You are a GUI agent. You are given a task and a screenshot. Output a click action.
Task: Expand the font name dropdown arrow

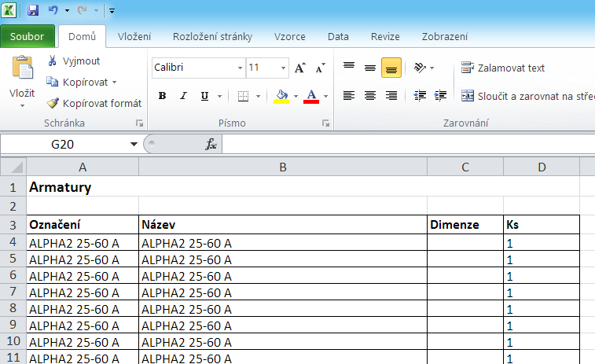[x=241, y=68]
